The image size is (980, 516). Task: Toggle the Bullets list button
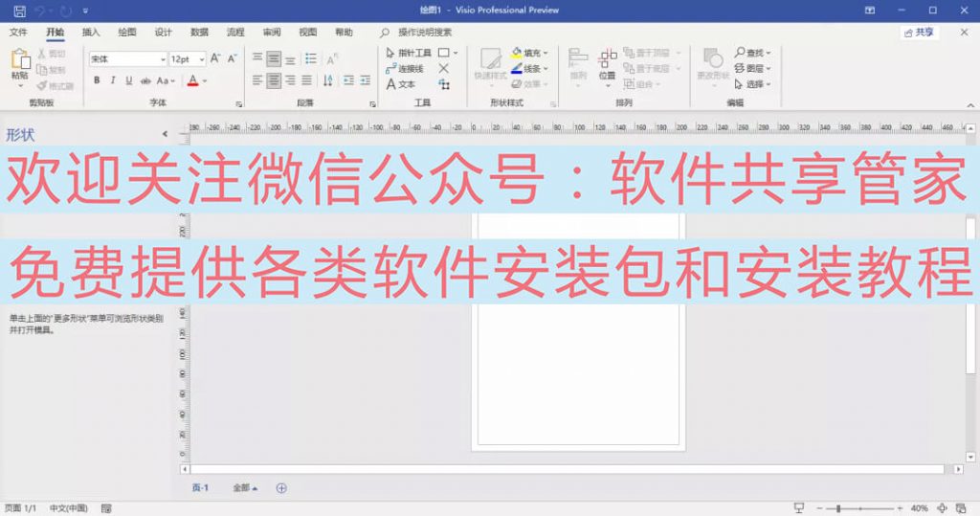pos(311,58)
